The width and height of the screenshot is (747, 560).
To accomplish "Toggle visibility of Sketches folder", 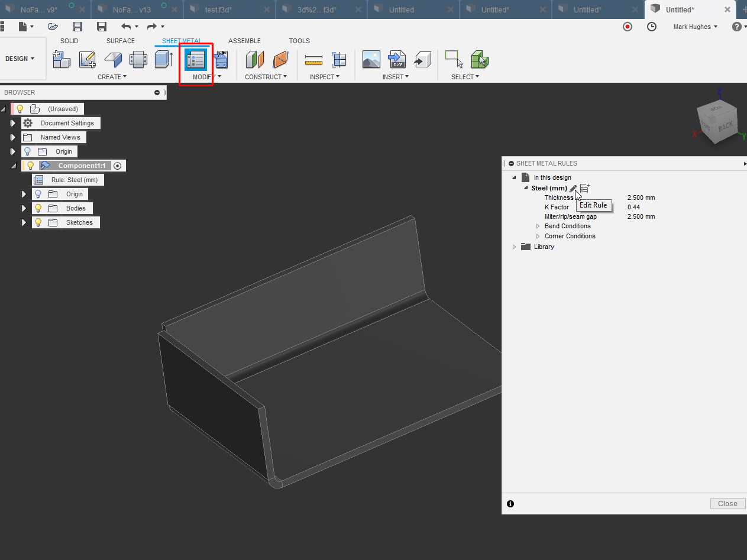I will [x=38, y=222].
